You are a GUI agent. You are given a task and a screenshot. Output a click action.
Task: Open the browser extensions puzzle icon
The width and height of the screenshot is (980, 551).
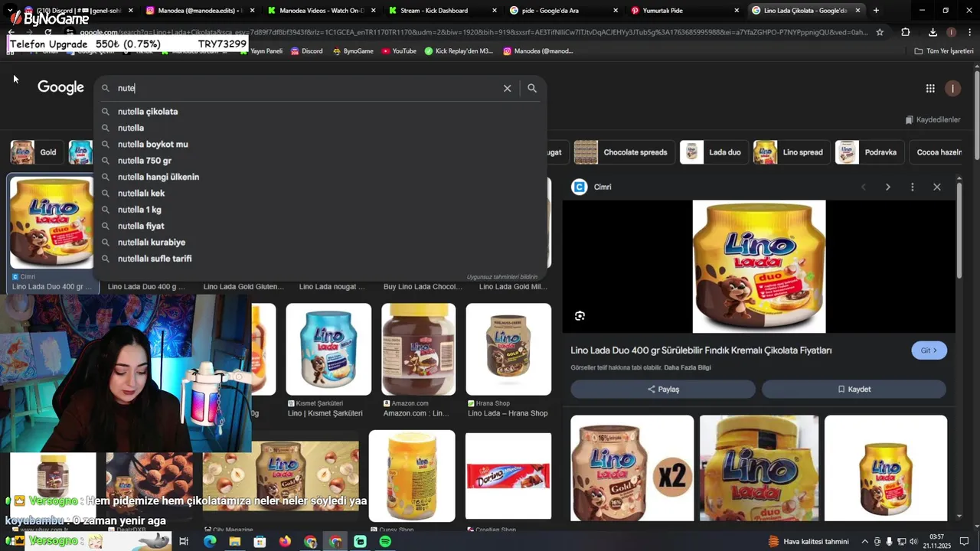click(x=906, y=32)
